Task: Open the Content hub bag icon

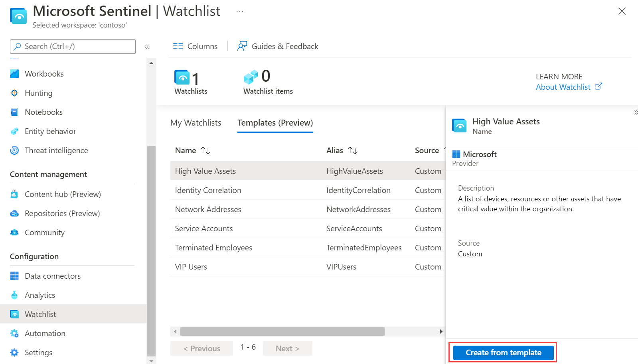Action: (14, 194)
